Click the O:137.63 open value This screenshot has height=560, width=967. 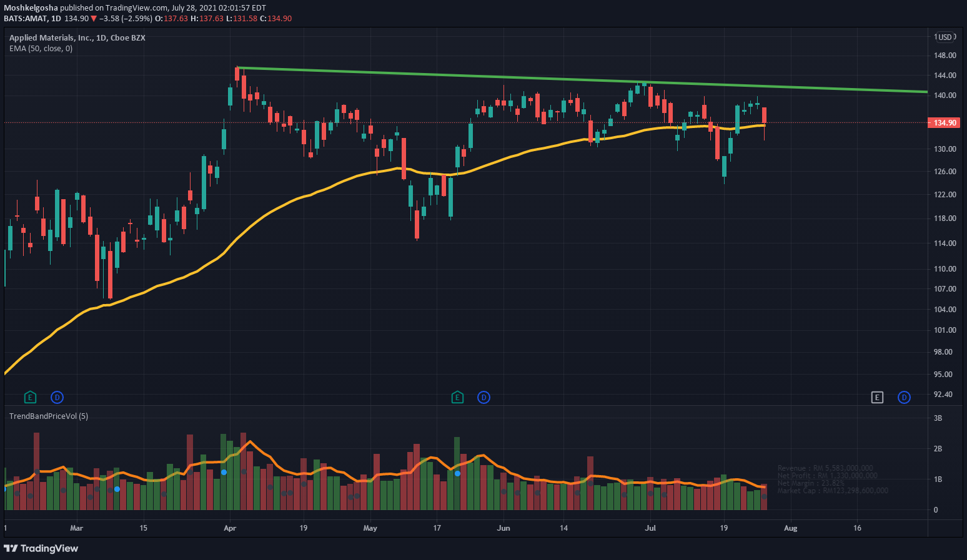(172, 18)
